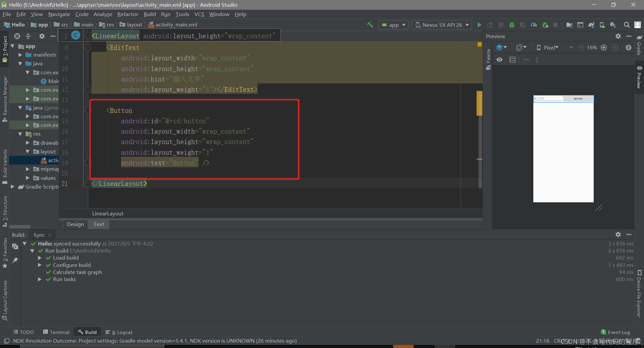The width and height of the screenshot is (644, 348).
Task: Click the Search Everywhere magnifier icon
Action: [627, 25]
